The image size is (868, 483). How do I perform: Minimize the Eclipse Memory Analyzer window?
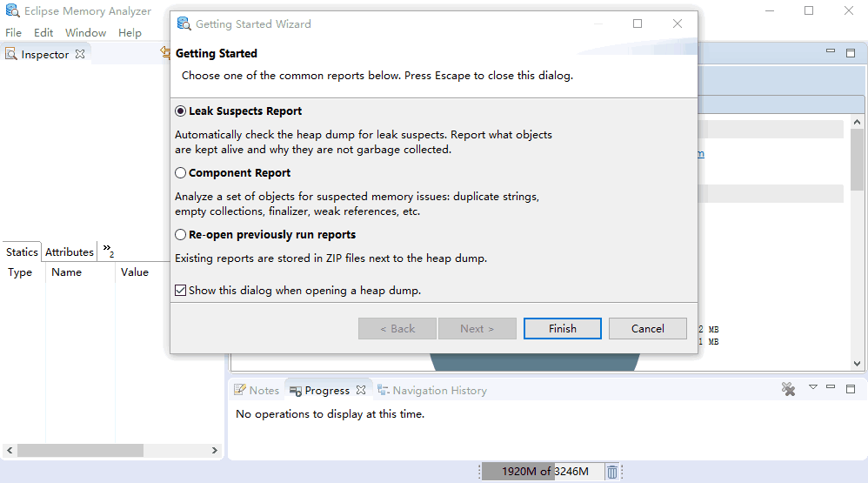pyautogui.click(x=770, y=10)
